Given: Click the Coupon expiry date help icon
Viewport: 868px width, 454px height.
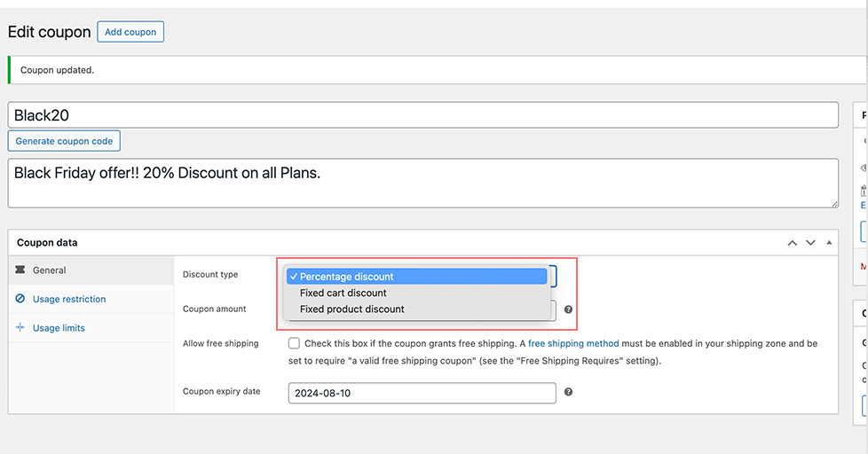Looking at the screenshot, I should (568, 392).
